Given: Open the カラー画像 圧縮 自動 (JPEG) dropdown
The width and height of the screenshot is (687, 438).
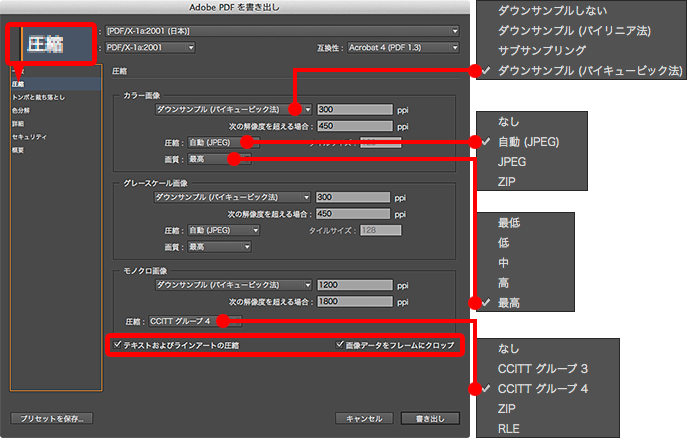Looking at the screenshot, I should pos(223,143).
